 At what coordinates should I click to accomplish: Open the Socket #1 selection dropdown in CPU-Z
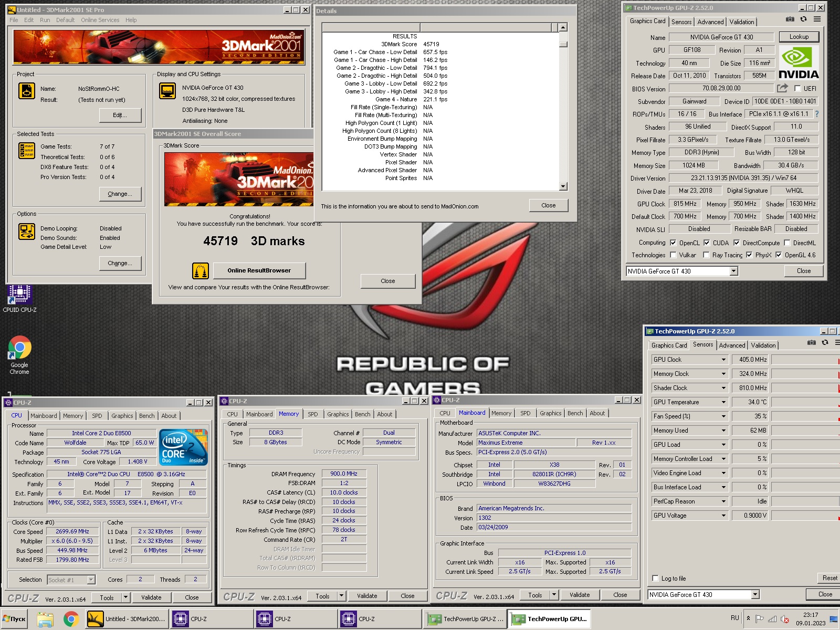(91, 580)
